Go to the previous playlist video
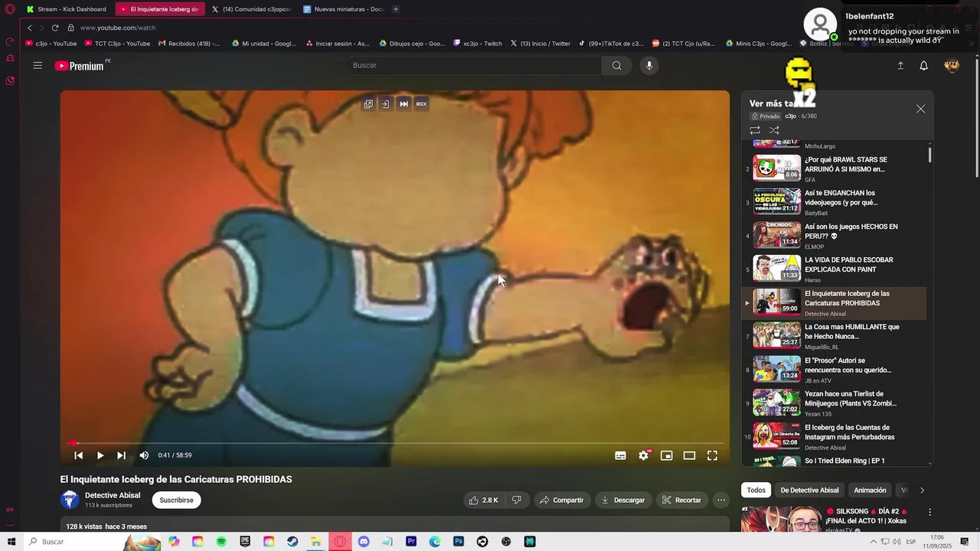Image resolution: width=980 pixels, height=551 pixels. tap(78, 455)
